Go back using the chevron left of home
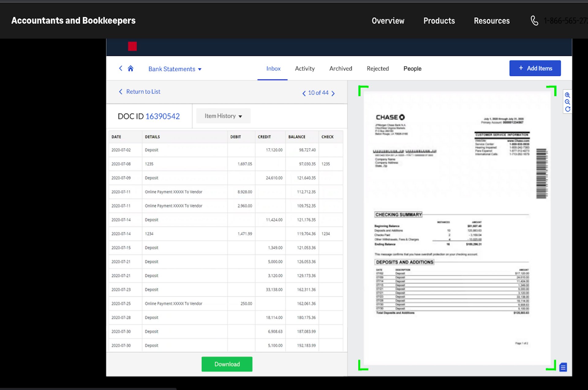 pos(120,68)
